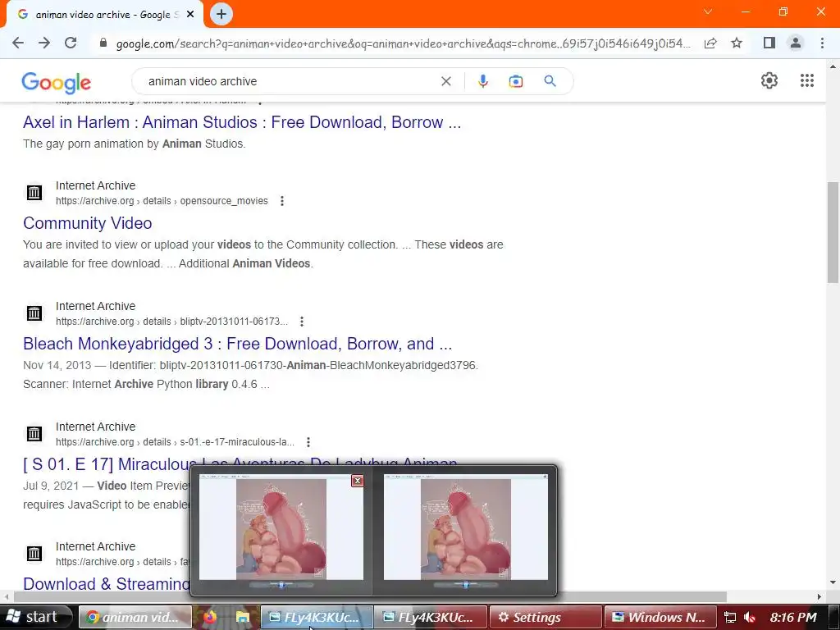Search by image with Google Lens
The width and height of the screenshot is (840, 630).
pyautogui.click(x=515, y=81)
